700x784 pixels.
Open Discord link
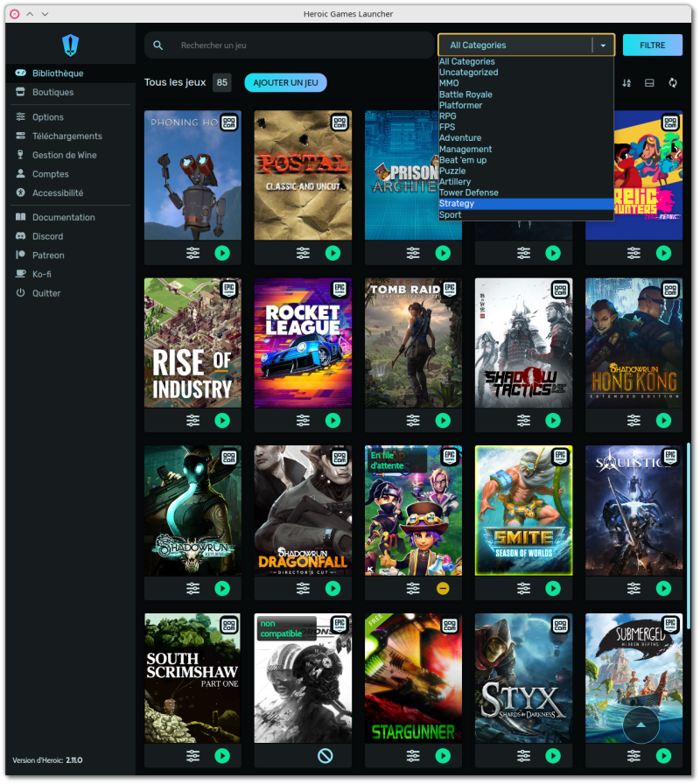(x=71, y=236)
